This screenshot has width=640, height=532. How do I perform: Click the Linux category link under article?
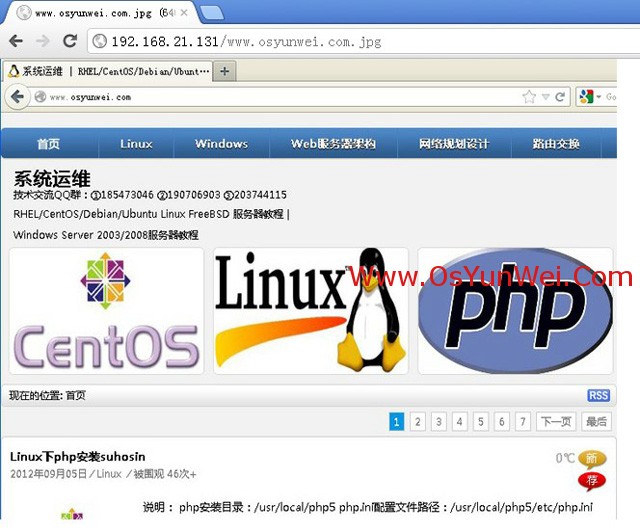pyautogui.click(x=109, y=474)
